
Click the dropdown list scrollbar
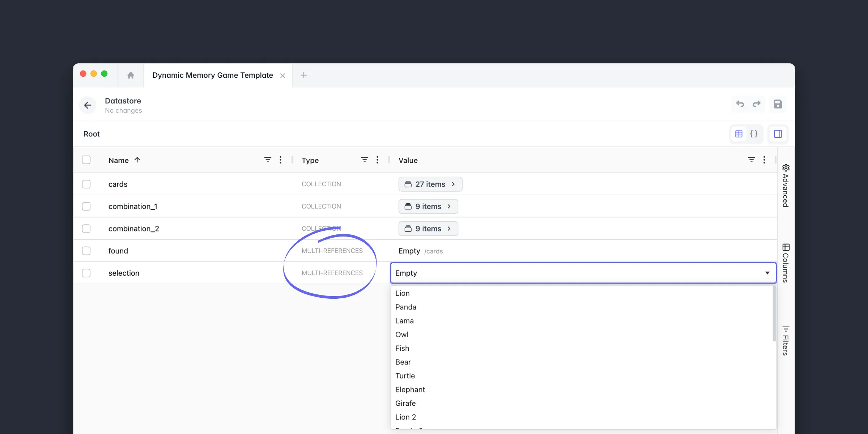tap(774, 314)
